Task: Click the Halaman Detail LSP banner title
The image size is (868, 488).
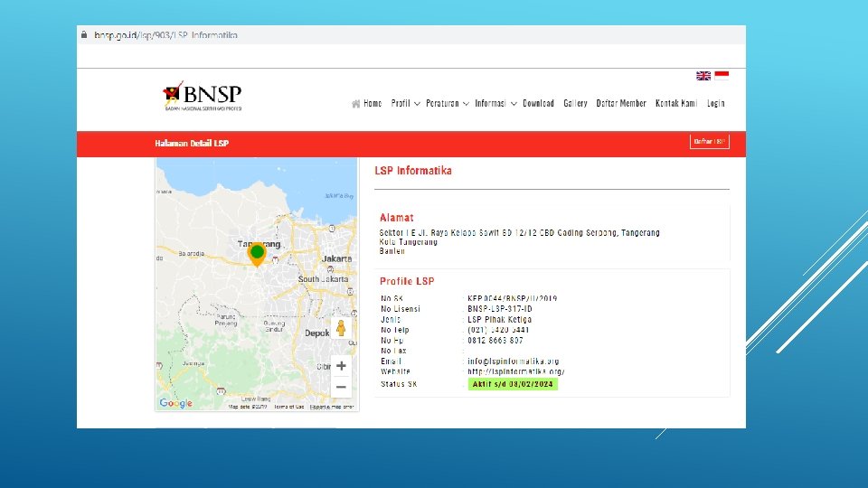Action: pyautogui.click(x=192, y=144)
